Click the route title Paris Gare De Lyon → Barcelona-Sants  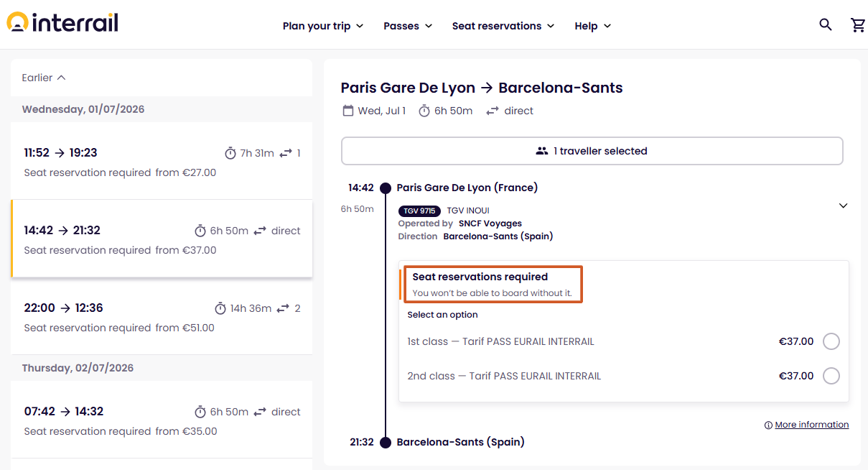pyautogui.click(x=482, y=88)
